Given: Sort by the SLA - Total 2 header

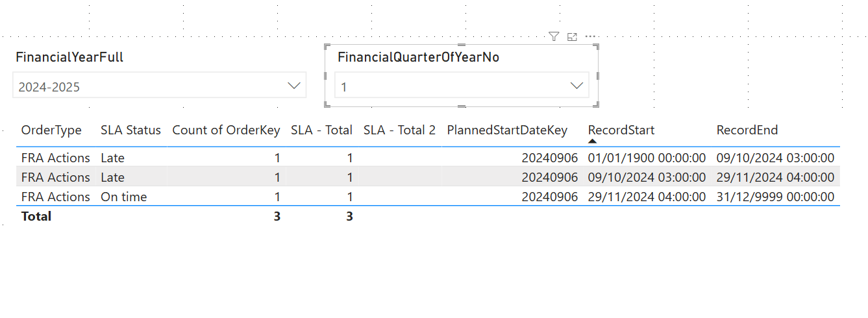Looking at the screenshot, I should click(399, 130).
